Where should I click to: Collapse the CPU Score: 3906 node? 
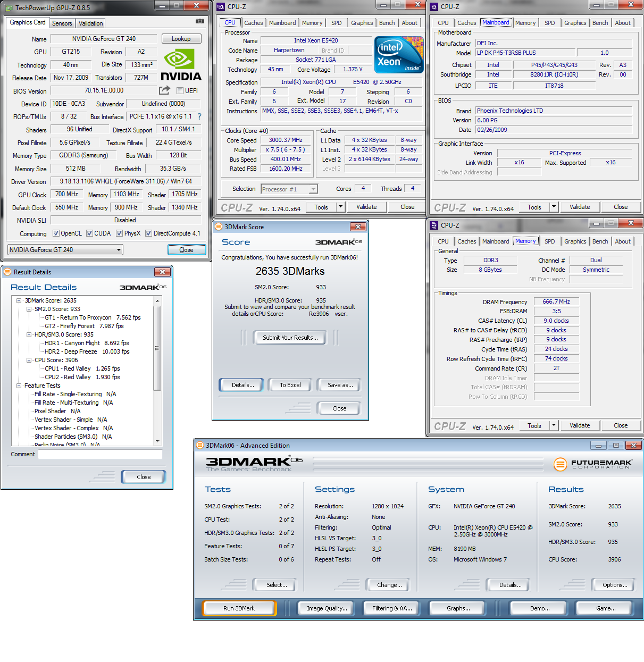(29, 361)
